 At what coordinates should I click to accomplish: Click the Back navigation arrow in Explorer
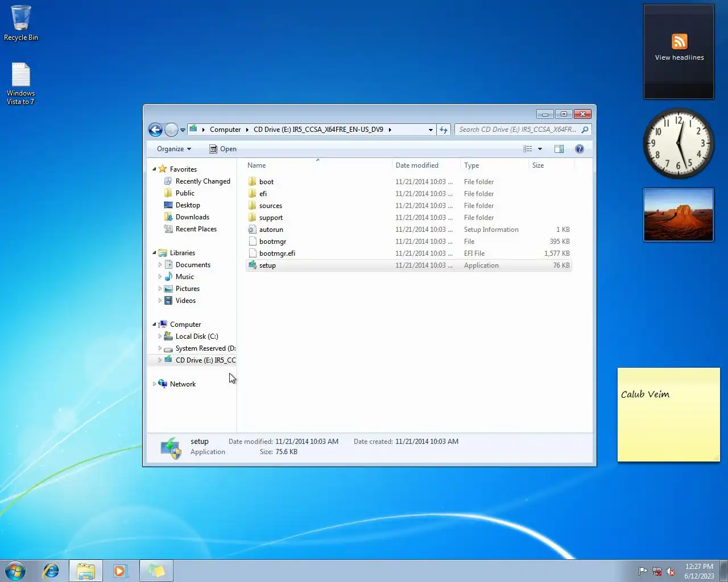tap(155, 130)
